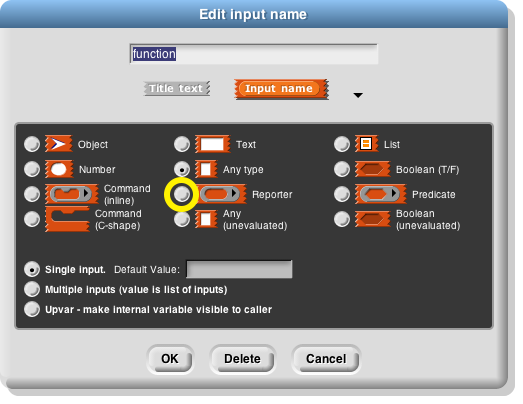Click the 'Any type' label text
This screenshot has width=523, height=404.
[x=243, y=170]
